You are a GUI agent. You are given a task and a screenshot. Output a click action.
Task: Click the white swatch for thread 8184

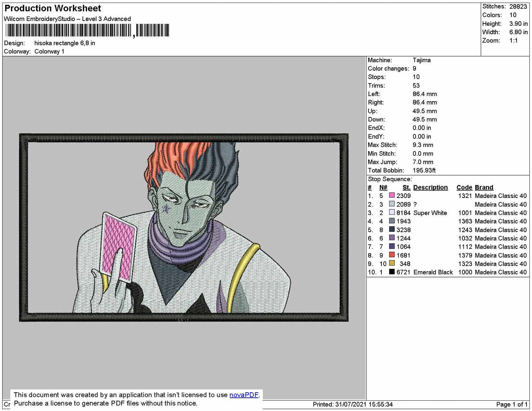(x=392, y=212)
